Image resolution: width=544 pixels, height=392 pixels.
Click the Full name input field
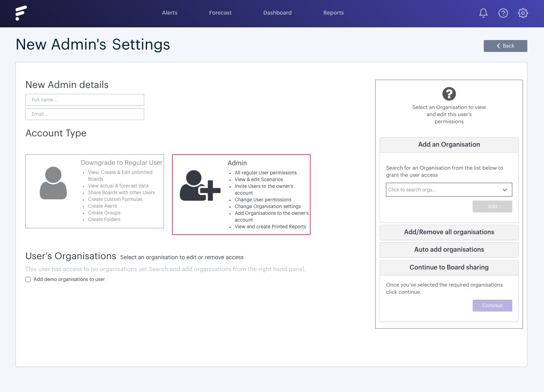pyautogui.click(x=85, y=100)
